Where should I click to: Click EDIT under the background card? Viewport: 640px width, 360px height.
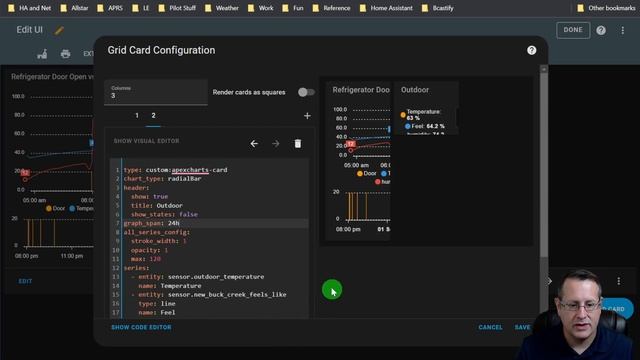point(25,281)
